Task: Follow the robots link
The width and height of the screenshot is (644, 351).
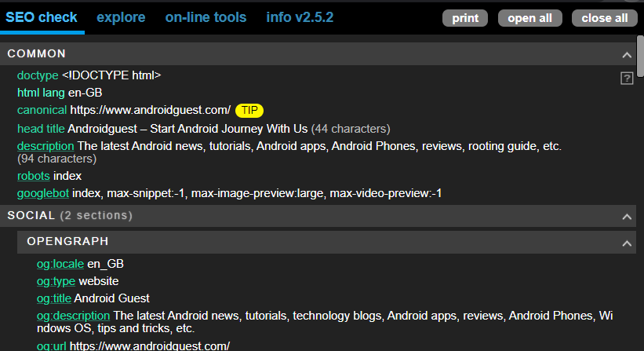Action: 33,176
